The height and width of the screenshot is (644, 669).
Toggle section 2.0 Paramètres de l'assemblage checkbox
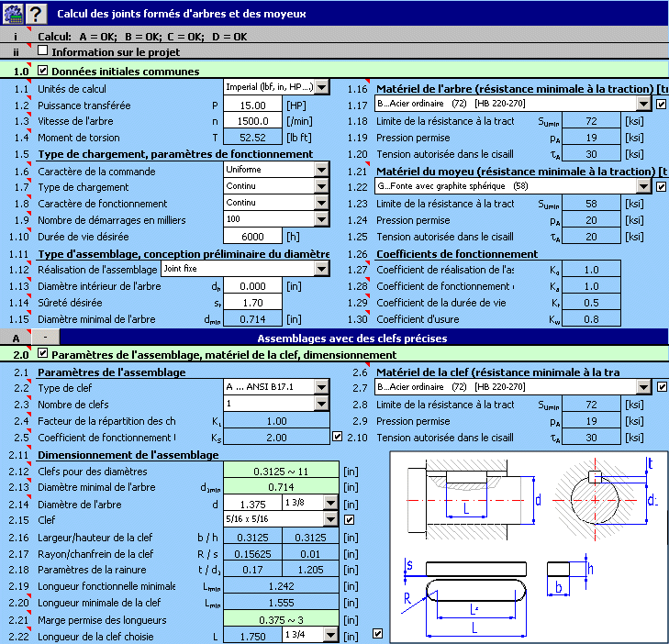pyautogui.click(x=42, y=353)
